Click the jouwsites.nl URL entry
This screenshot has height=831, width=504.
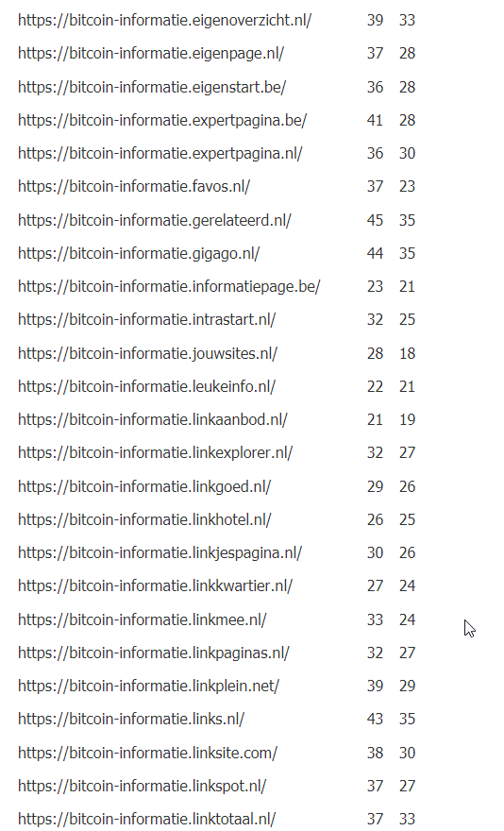[x=148, y=353]
